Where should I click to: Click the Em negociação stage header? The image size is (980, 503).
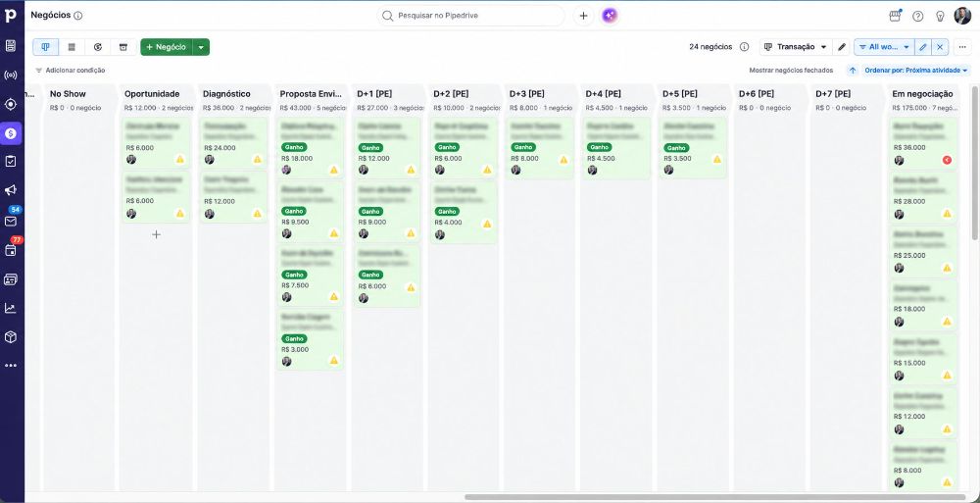click(x=922, y=94)
